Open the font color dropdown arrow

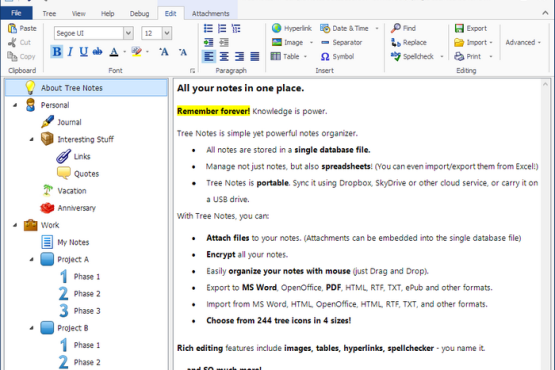coord(125,52)
